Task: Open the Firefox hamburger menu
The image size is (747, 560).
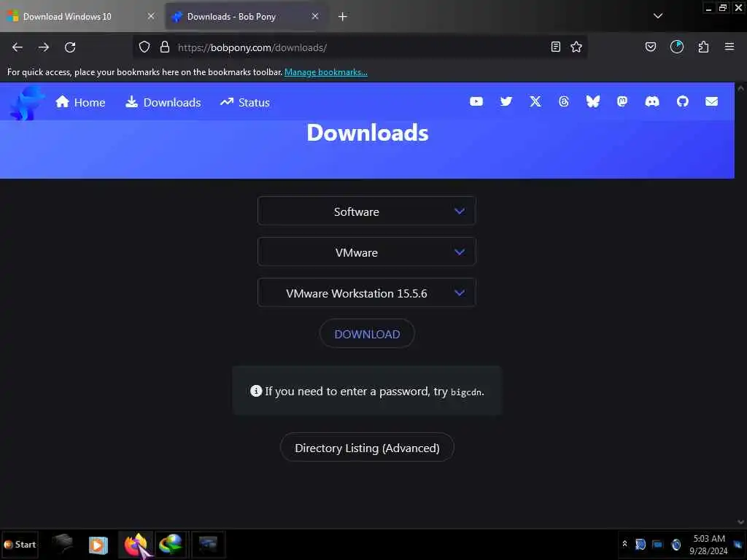Action: [x=729, y=47]
